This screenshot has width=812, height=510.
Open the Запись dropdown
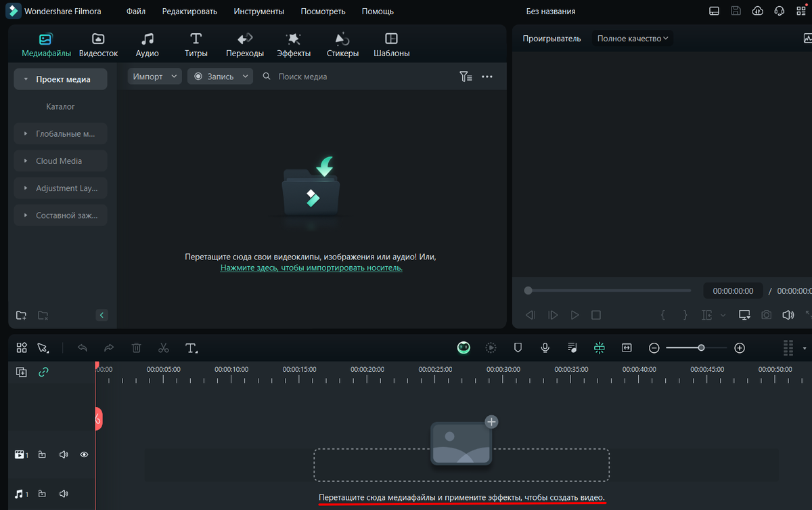[x=220, y=77]
